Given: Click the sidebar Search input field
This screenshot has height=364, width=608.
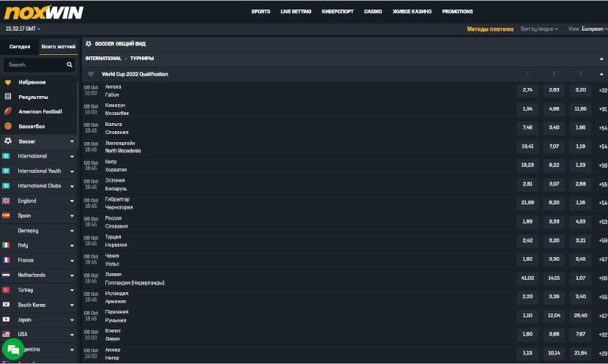Looking at the screenshot, I should click(34, 64).
